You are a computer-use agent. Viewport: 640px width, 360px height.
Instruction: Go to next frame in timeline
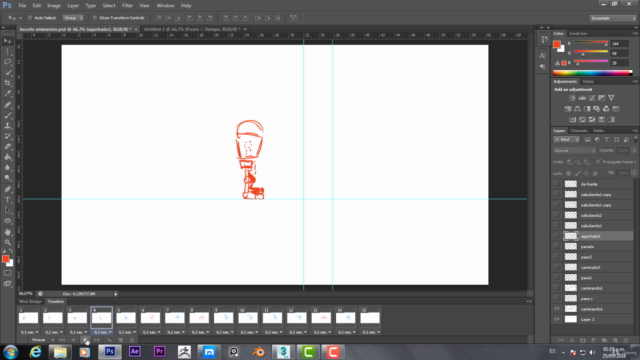coord(97,340)
